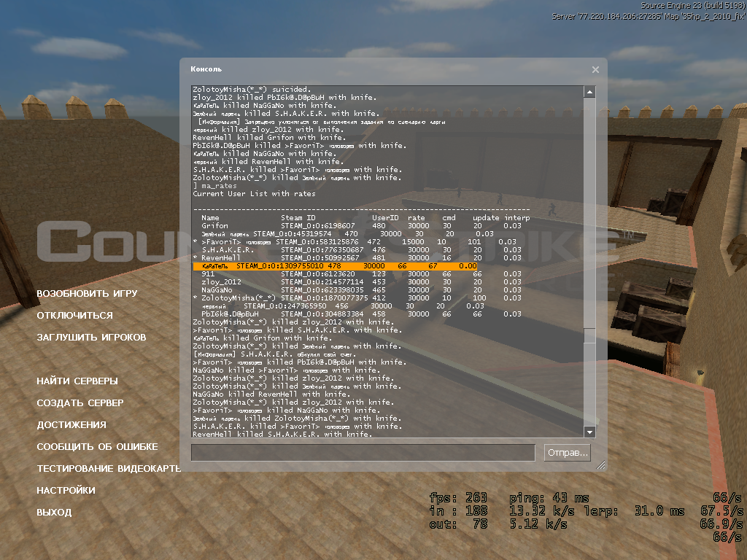Click the "fps: 263" net graph readout
This screenshot has width=747, height=560.
(458, 498)
